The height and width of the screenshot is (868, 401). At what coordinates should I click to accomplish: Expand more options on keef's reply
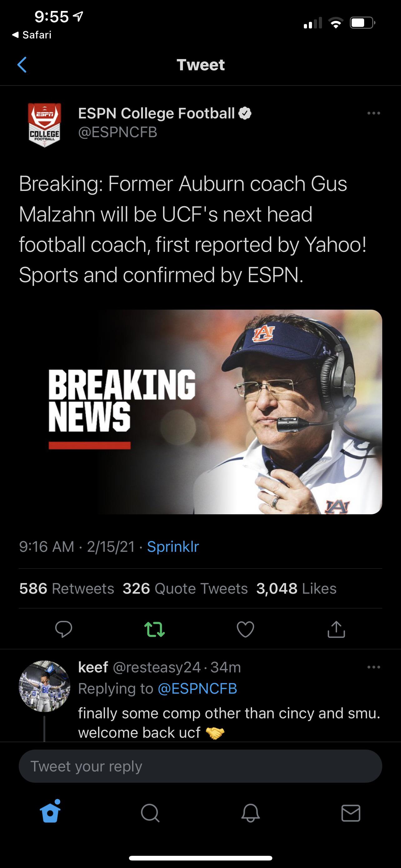tap(374, 667)
